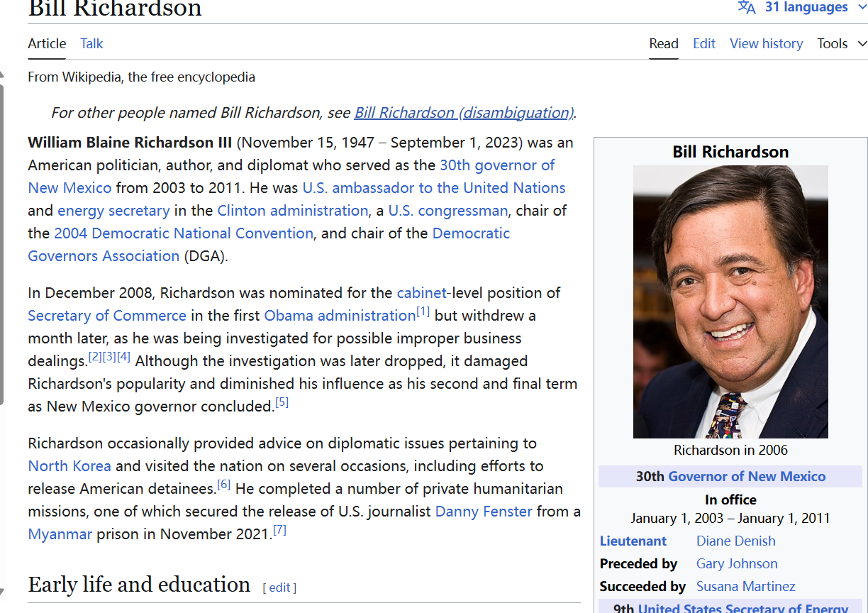The height and width of the screenshot is (613, 868).
Task: Switch to the Talk tab
Action: click(91, 44)
